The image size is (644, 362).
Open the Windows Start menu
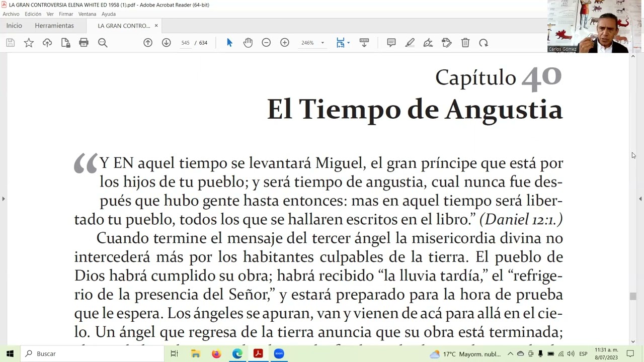point(10,354)
